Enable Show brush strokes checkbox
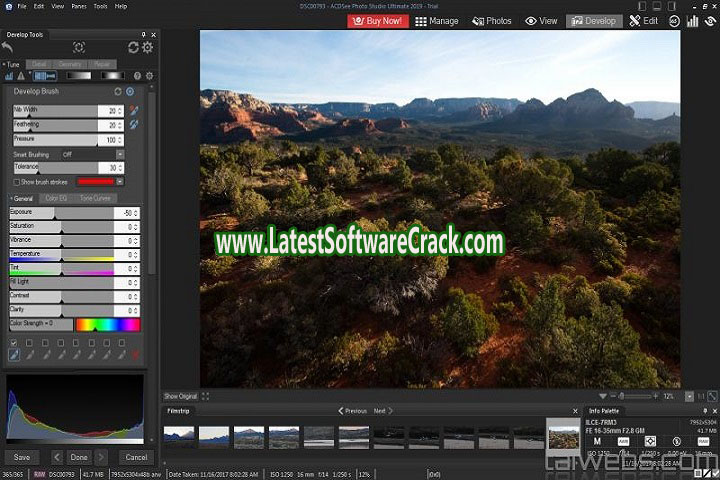 16,182
